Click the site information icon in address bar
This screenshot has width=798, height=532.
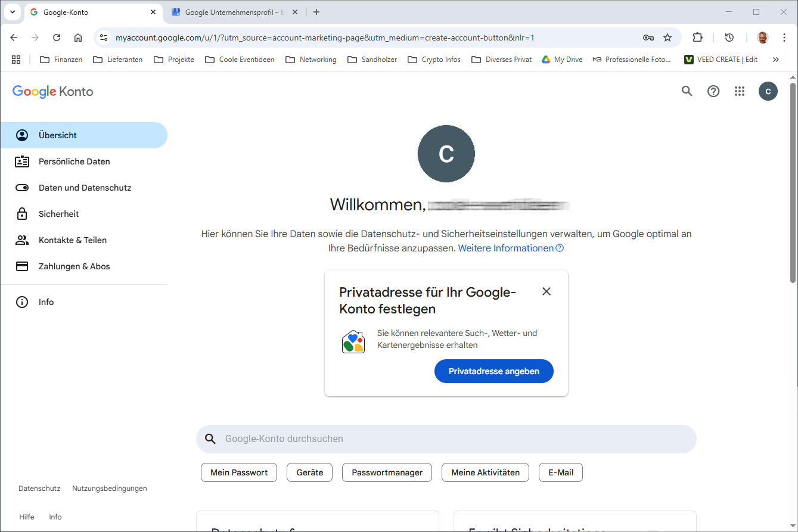[x=104, y=38]
